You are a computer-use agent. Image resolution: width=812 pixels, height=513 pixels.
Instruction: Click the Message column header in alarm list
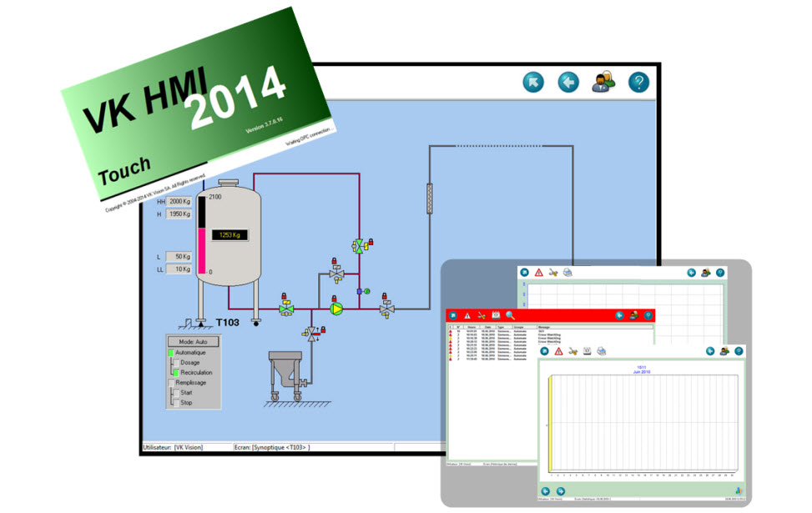(594, 327)
